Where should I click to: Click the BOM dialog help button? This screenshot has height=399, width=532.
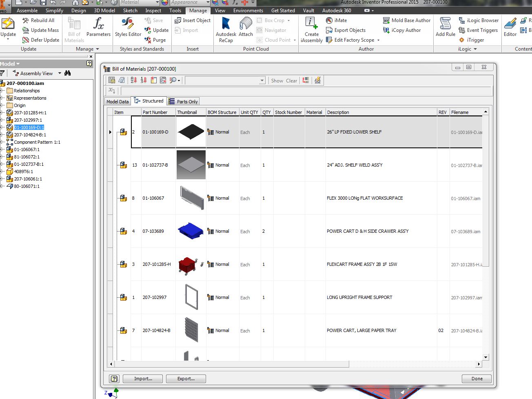coord(114,379)
